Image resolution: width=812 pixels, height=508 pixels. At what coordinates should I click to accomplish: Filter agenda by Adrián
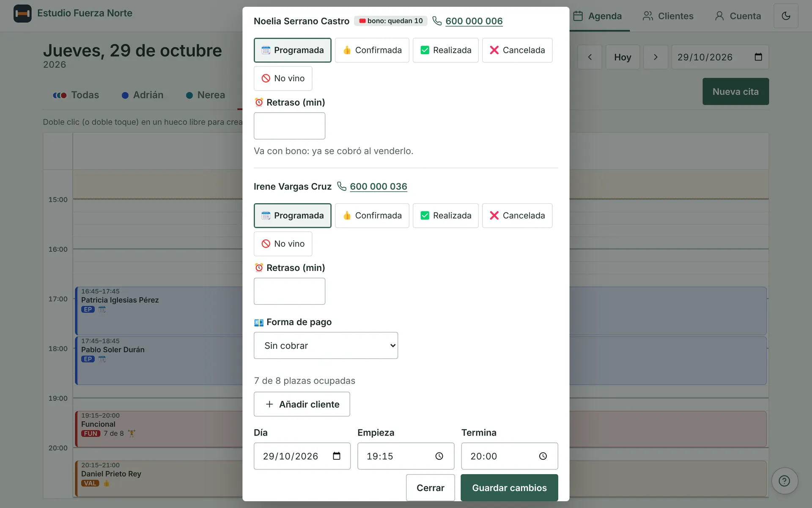click(x=143, y=95)
